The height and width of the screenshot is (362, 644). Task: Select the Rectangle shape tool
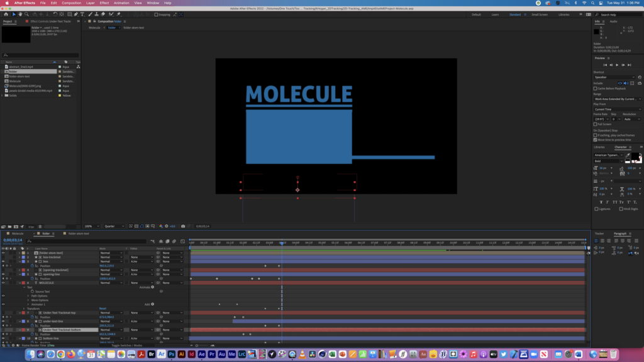click(x=69, y=14)
